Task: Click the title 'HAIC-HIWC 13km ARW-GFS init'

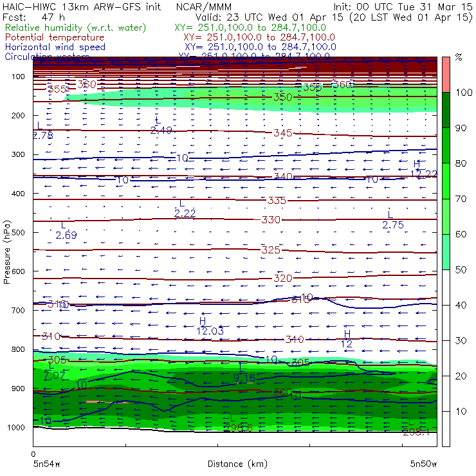Action: pyautogui.click(x=82, y=7)
